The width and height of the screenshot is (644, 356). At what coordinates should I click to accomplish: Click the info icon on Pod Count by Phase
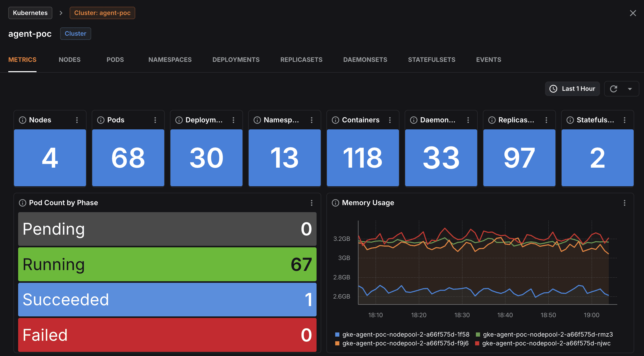[23, 203]
